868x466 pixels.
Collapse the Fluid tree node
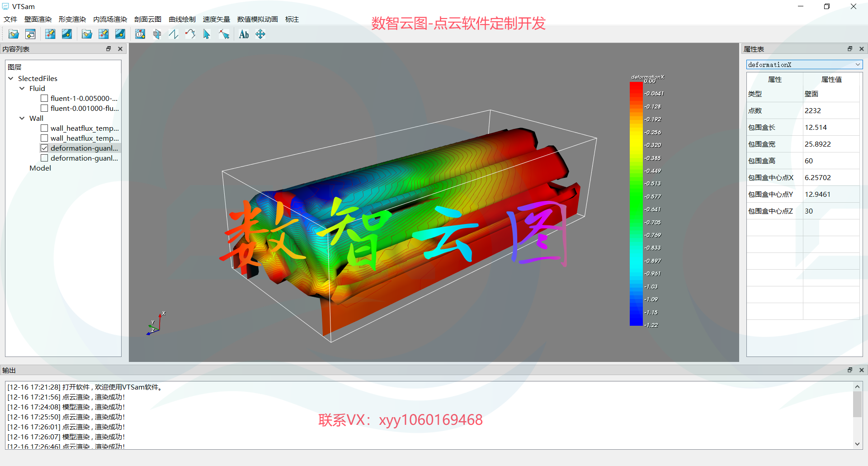pyautogui.click(x=22, y=88)
